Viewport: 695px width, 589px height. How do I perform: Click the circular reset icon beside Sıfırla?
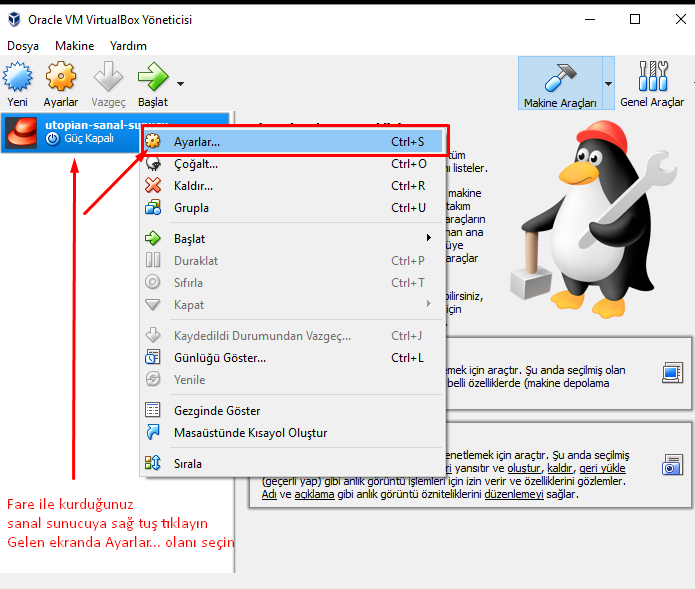click(153, 282)
